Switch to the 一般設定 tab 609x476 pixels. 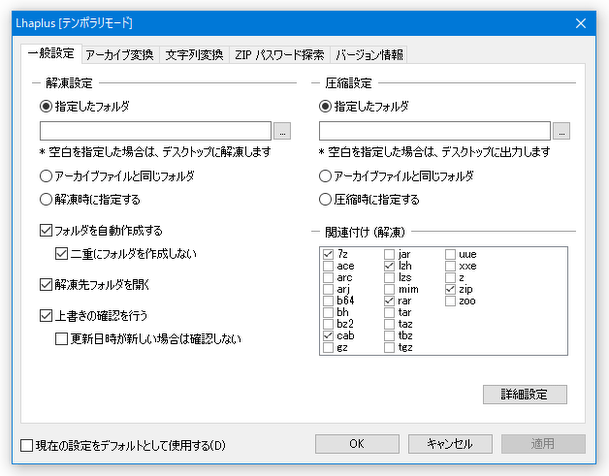(51, 54)
